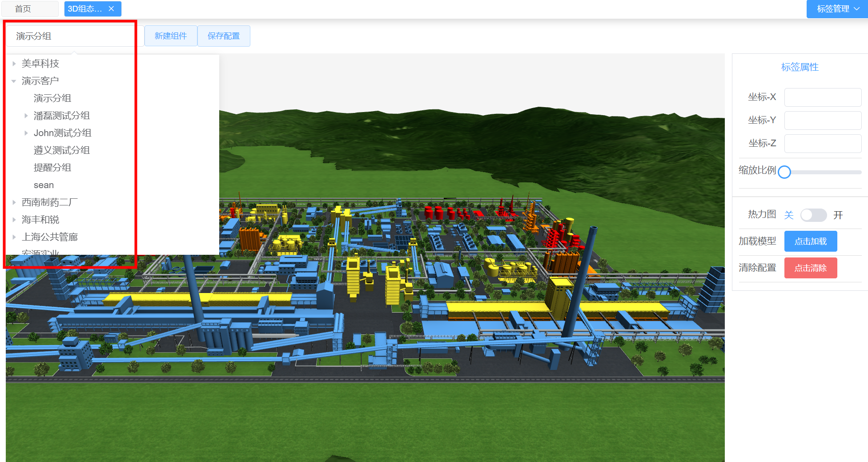Click the 保存配置 button
Screen dimensions: 868x462
click(224, 36)
